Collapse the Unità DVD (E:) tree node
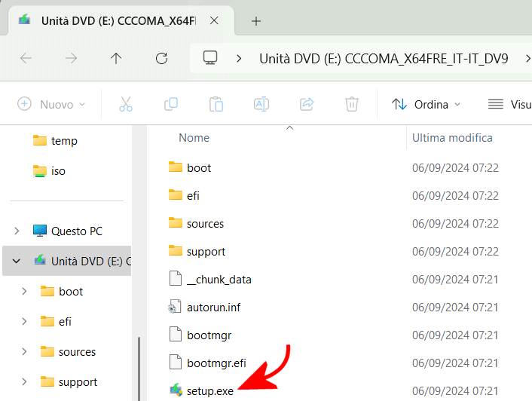Viewport: 532px width, 401px height. [x=17, y=262]
